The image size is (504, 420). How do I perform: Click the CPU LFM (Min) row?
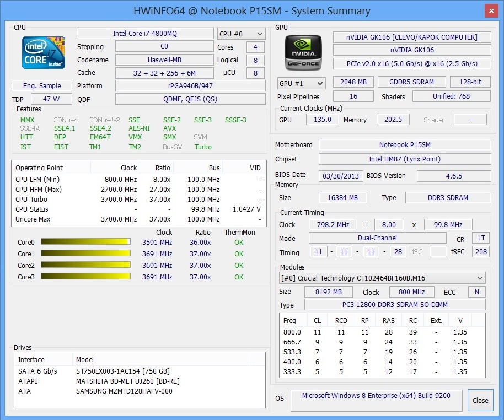tap(138, 179)
